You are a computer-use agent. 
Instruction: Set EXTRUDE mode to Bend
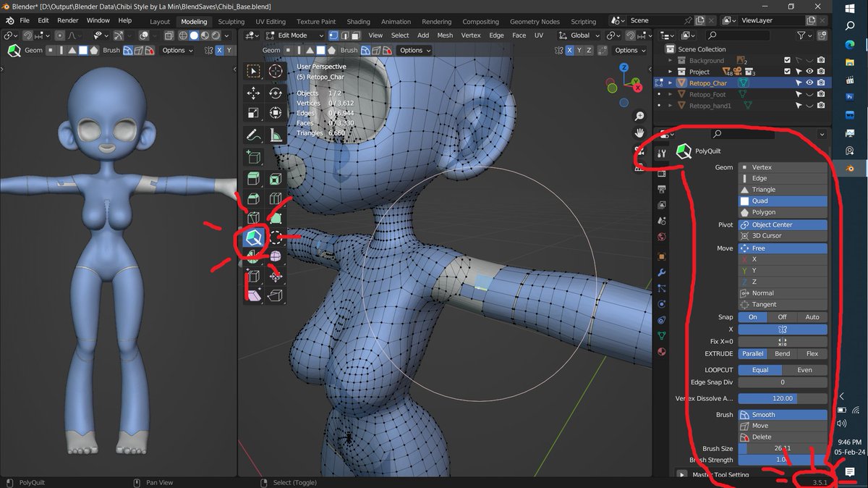pyautogui.click(x=782, y=354)
